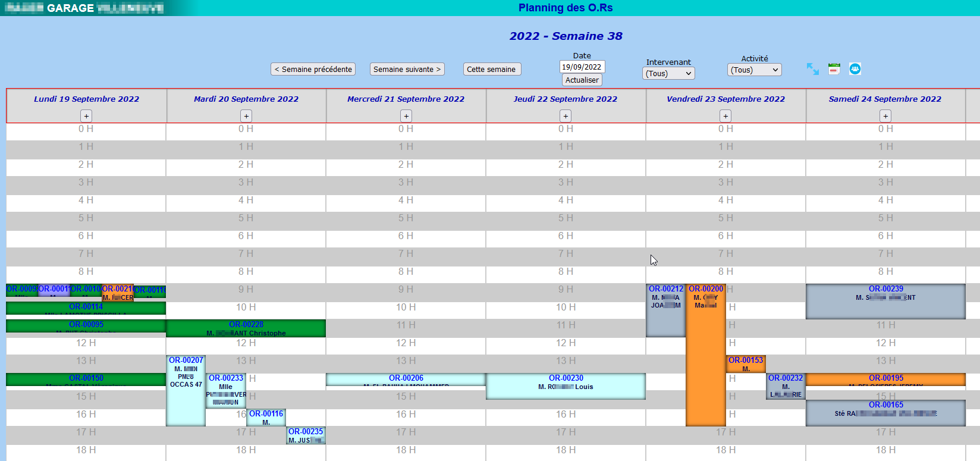The height and width of the screenshot is (461, 980).
Task: Expand the Intervenant dropdown
Action: (668, 73)
